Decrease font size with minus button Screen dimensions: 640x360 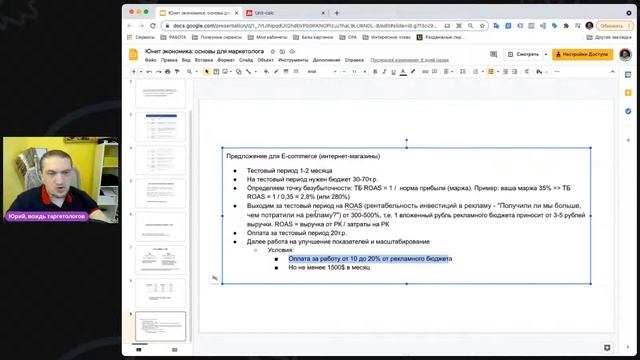(x=344, y=72)
